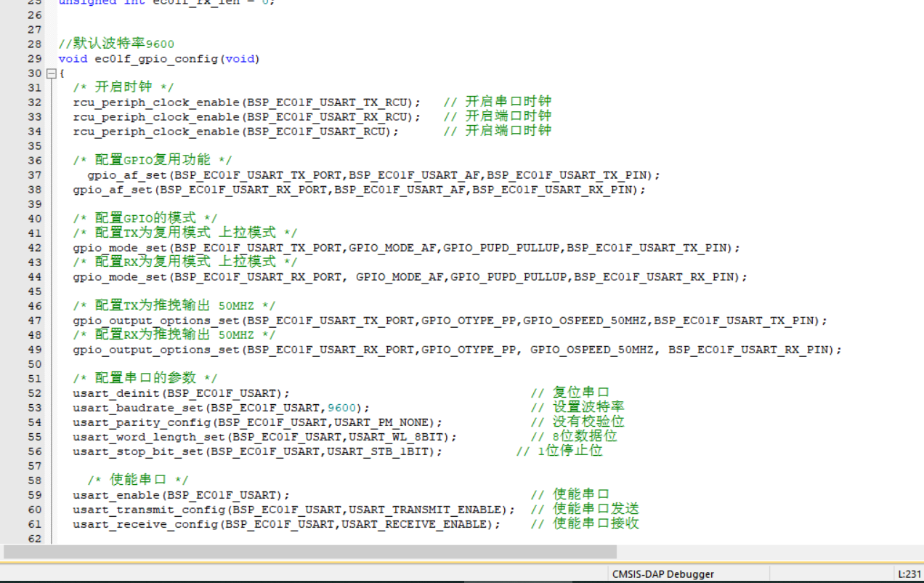Click the L:231 line indicator in status bar
924x583 pixels.
point(909,574)
